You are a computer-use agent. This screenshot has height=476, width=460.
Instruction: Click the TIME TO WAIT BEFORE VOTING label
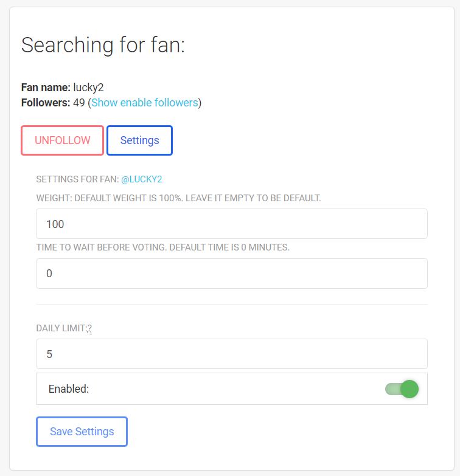[x=162, y=247]
